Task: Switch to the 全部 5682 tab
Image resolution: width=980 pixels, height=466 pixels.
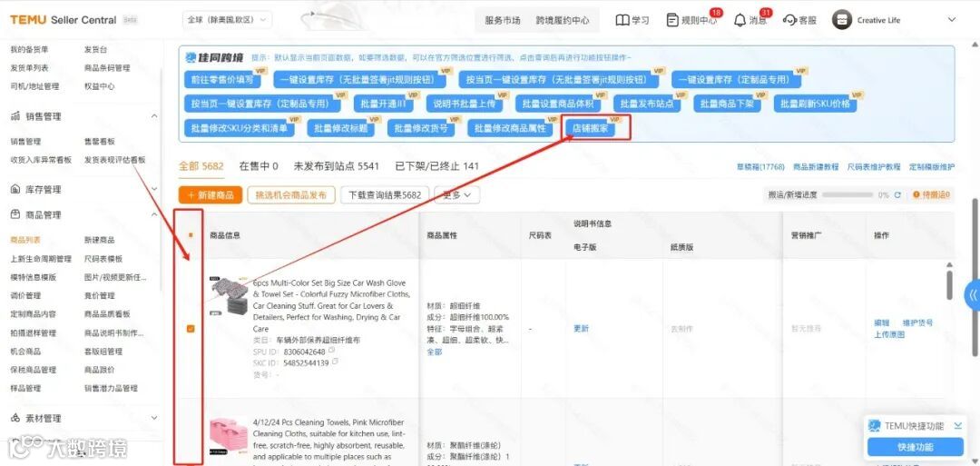Action: tap(201, 166)
